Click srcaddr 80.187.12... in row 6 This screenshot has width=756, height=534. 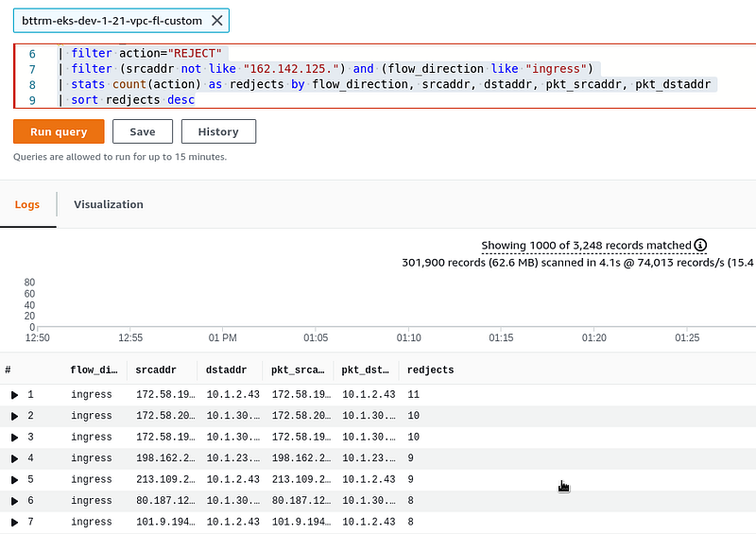165,500
